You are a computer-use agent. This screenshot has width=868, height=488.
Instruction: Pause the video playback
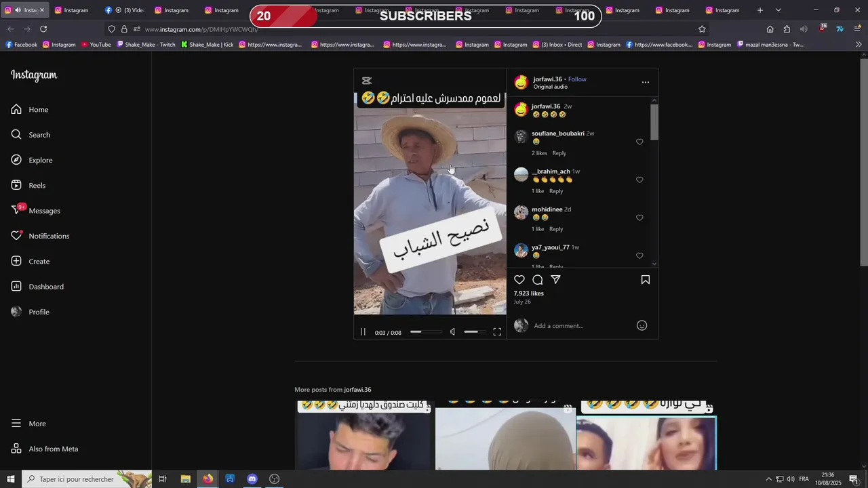(363, 332)
